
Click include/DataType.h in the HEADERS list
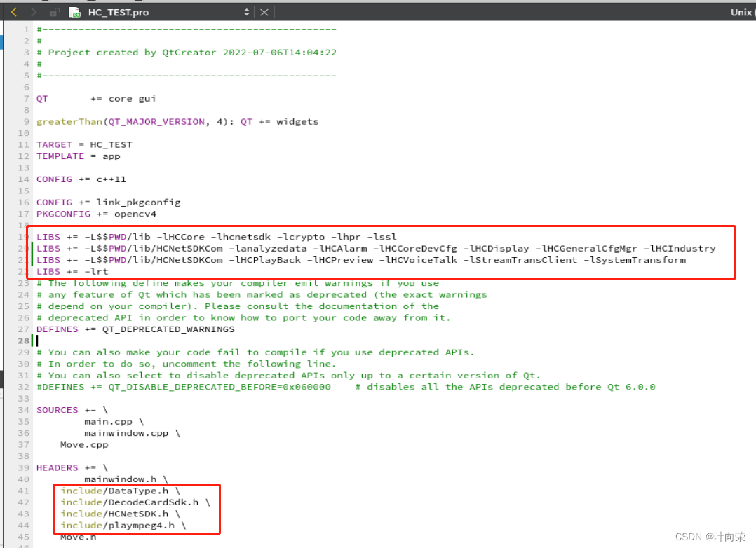(x=114, y=491)
